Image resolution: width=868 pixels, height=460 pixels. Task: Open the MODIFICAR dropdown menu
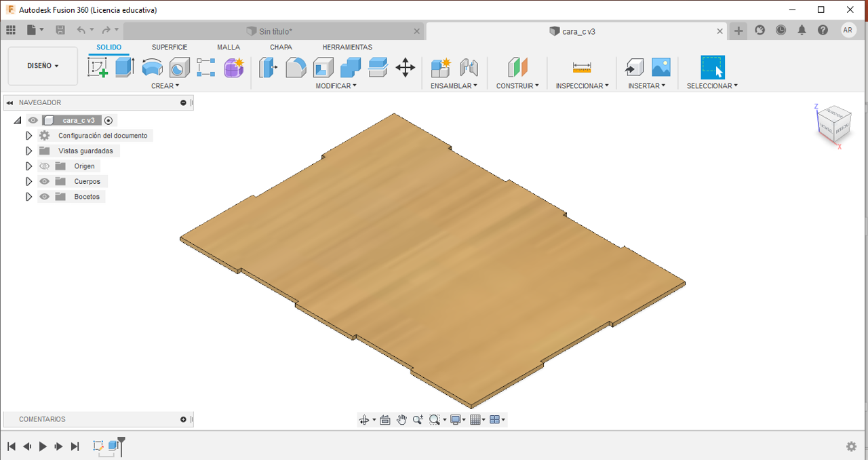pos(336,86)
